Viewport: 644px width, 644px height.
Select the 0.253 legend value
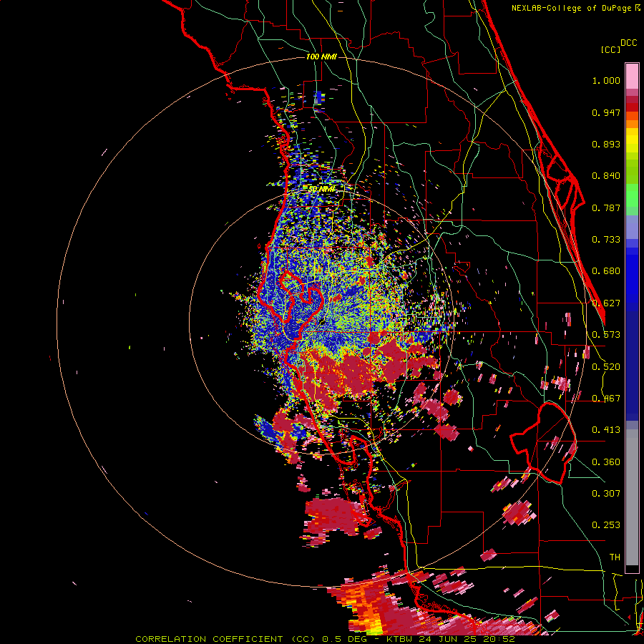606,525
